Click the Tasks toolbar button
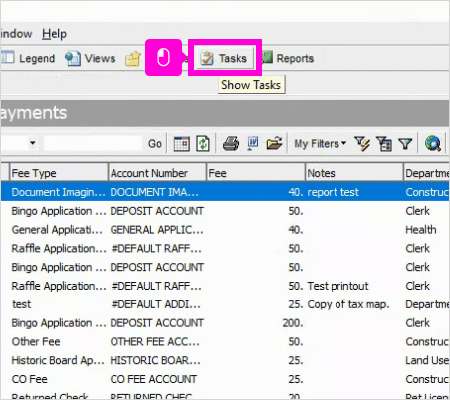450x400 pixels. click(x=224, y=58)
